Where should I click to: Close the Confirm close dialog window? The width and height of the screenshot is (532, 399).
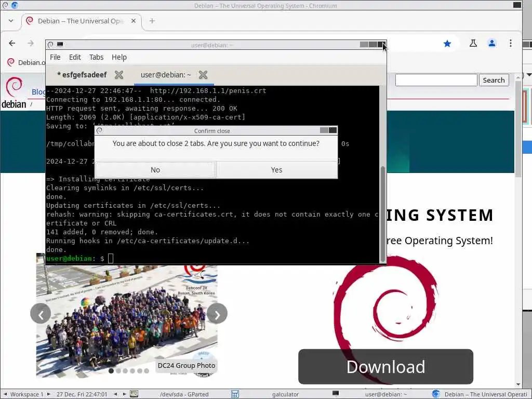tap(333, 130)
